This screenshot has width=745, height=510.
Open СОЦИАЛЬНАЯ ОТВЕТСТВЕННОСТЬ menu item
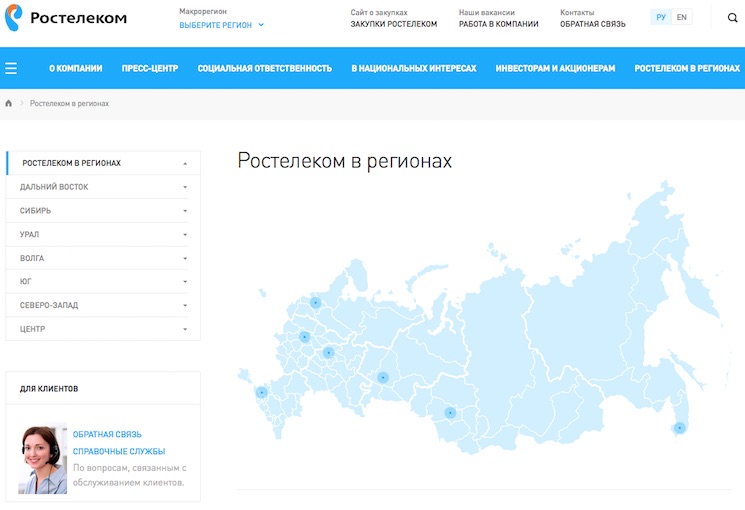[x=265, y=68]
